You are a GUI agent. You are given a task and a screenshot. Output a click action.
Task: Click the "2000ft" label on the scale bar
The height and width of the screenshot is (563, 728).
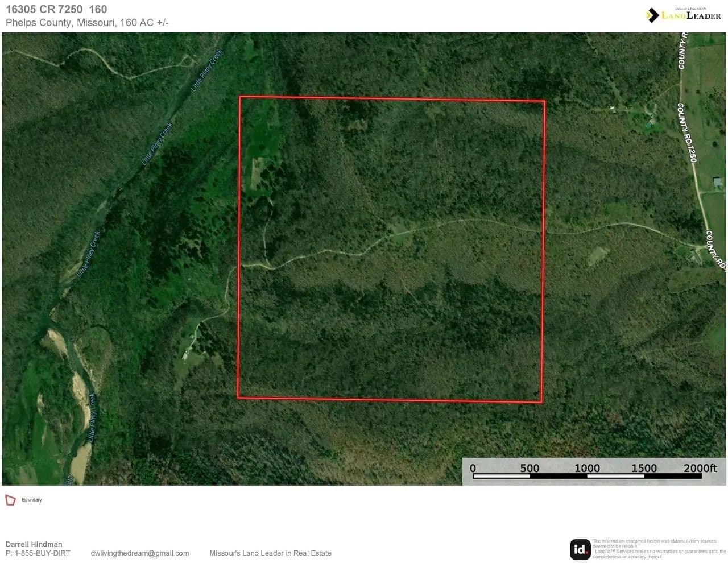pos(700,468)
